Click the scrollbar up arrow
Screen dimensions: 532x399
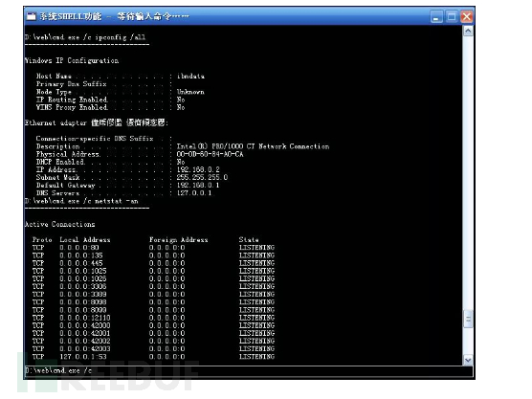pos(468,32)
